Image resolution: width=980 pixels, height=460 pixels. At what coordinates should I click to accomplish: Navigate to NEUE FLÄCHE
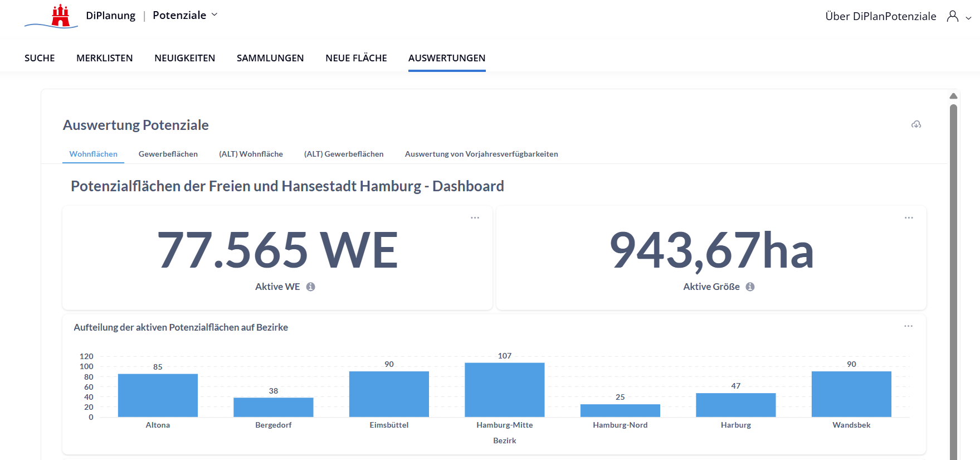pos(356,58)
